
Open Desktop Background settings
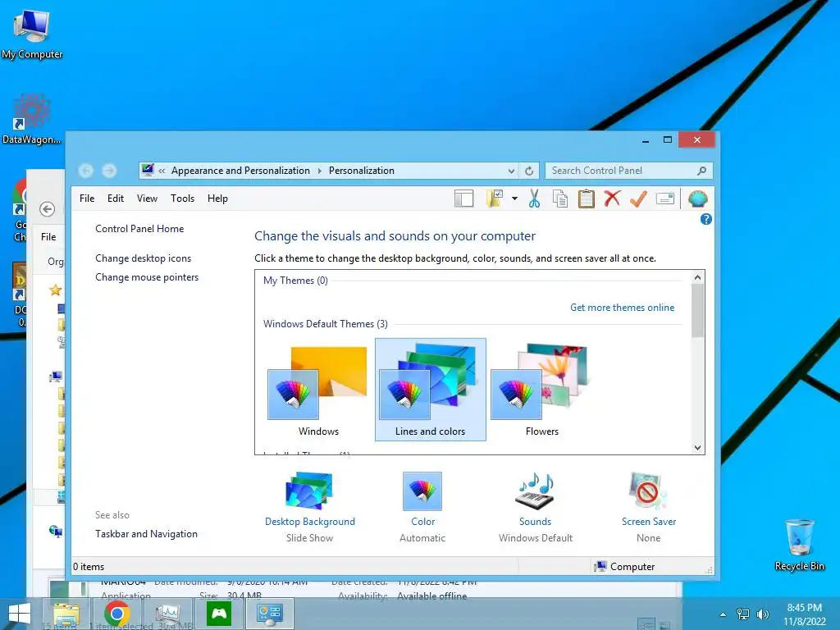click(x=309, y=506)
